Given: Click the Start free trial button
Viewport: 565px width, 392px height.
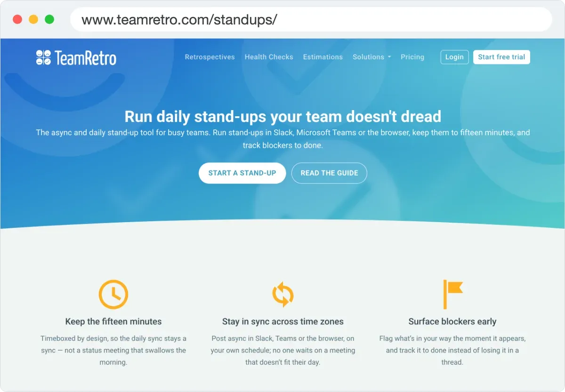Looking at the screenshot, I should click(501, 57).
